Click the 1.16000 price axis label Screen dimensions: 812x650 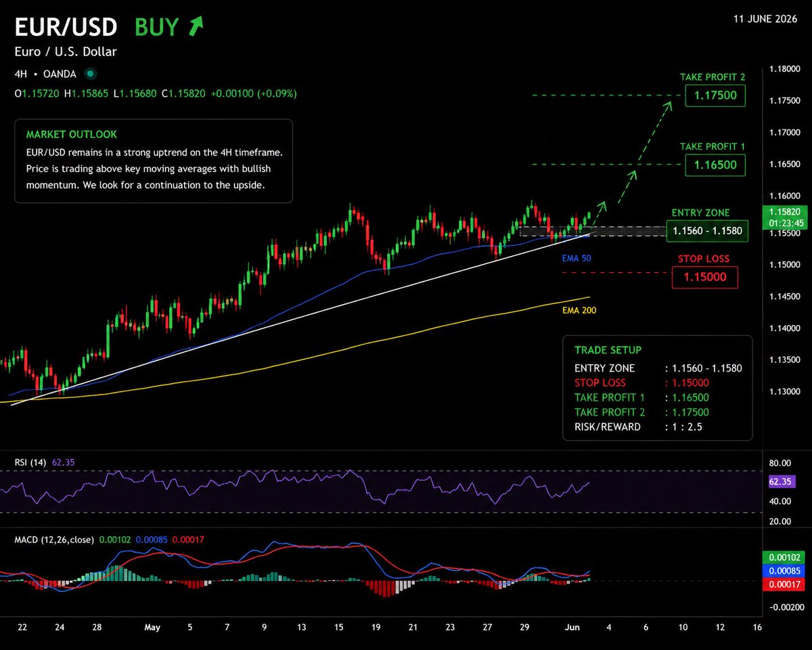784,198
